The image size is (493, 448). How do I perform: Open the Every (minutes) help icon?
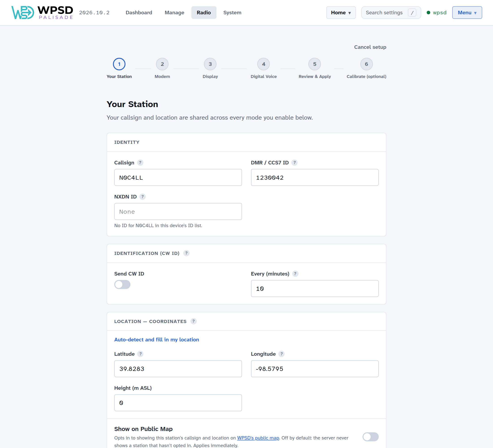click(x=295, y=274)
